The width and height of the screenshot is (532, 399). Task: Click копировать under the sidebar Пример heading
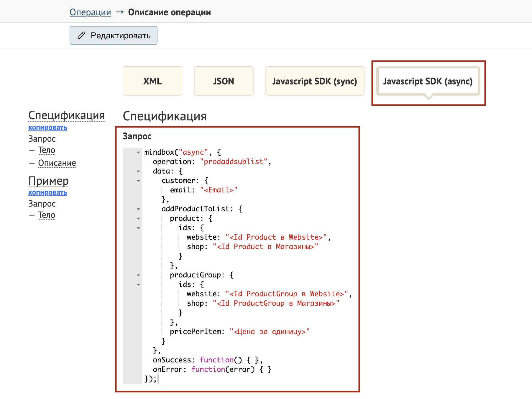(48, 192)
